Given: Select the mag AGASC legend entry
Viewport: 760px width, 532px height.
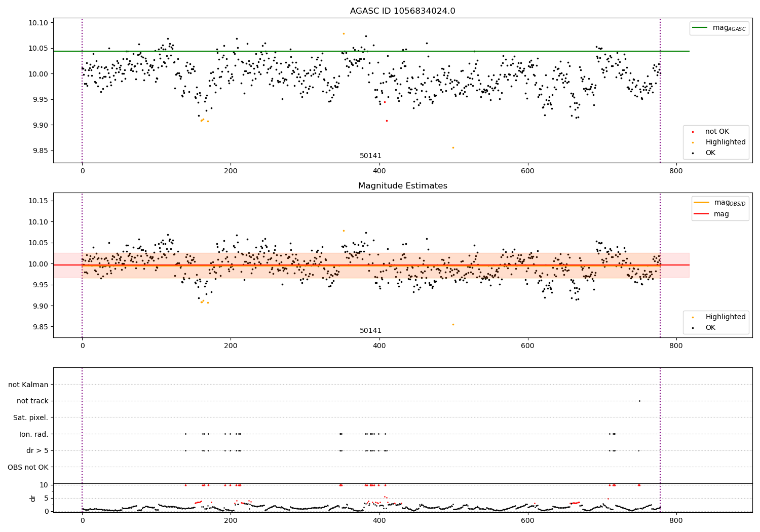Looking at the screenshot, I should [x=719, y=28].
